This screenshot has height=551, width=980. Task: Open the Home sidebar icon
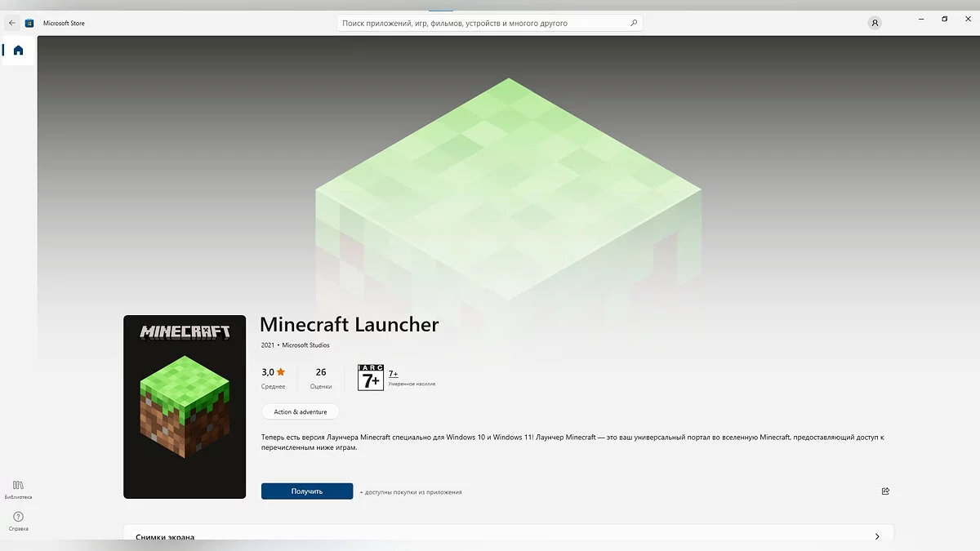[18, 51]
